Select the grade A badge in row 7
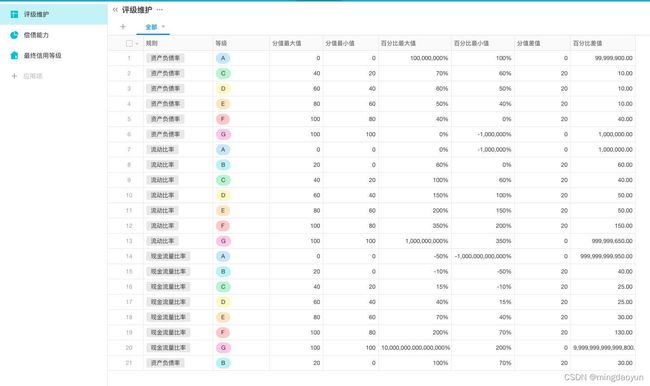 coord(223,150)
